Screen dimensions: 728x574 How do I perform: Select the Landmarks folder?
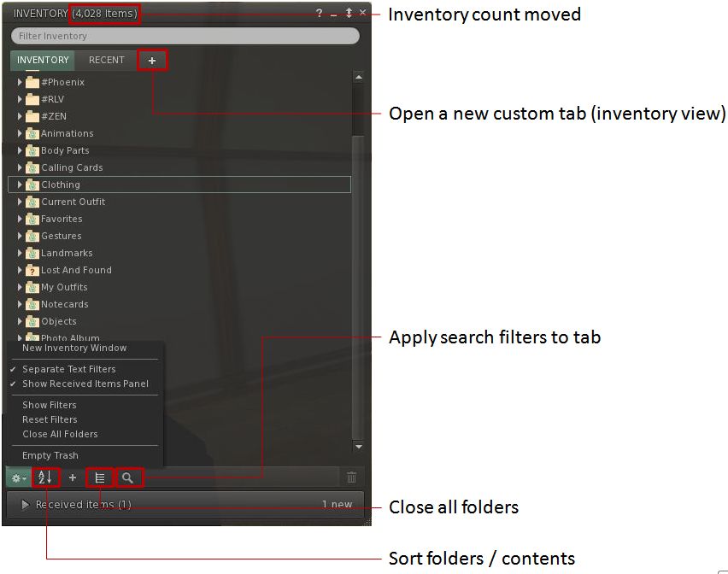click(x=67, y=253)
